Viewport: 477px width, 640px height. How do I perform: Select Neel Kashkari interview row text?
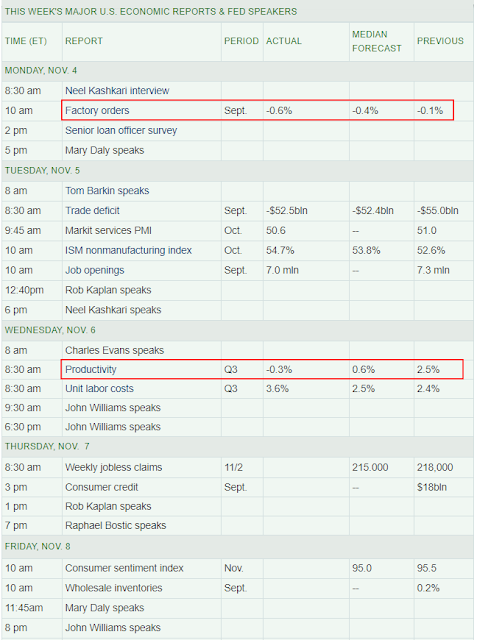click(x=117, y=91)
